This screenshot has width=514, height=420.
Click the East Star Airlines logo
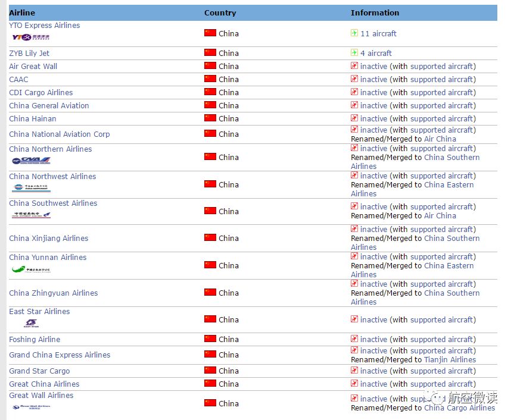tap(31, 323)
